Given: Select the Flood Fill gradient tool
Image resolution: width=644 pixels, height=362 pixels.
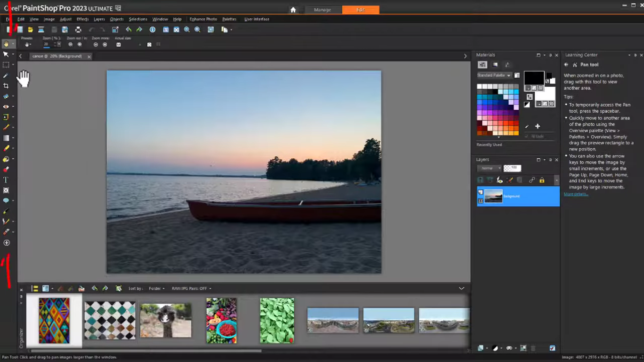Looking at the screenshot, I should [6, 138].
